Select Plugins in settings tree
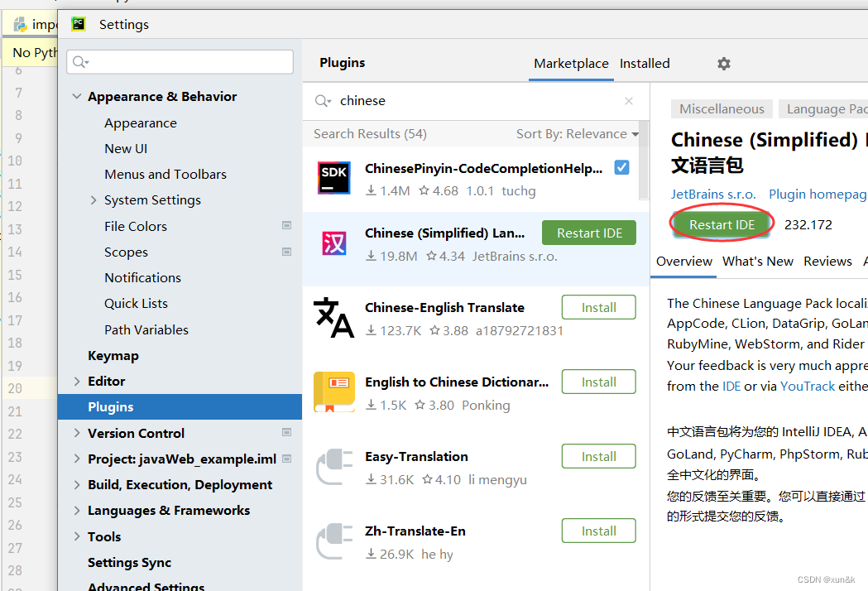The height and width of the screenshot is (591, 868). point(180,407)
